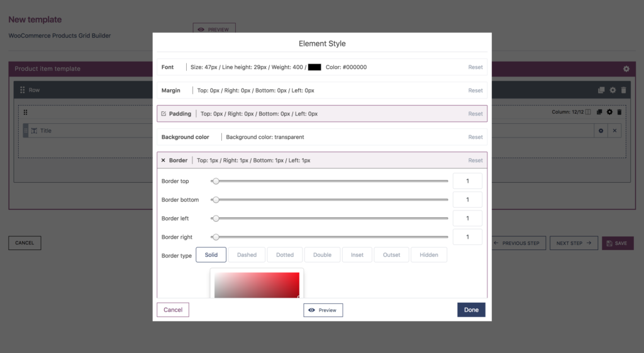Click PREVIEW button at page top
Viewport: 644px width, 353px height.
(x=214, y=28)
